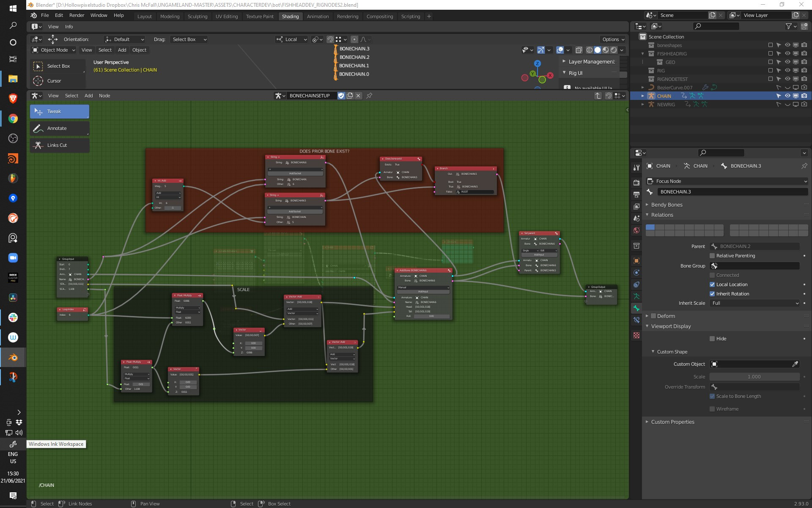Enable the Deform checkbox

(653, 316)
